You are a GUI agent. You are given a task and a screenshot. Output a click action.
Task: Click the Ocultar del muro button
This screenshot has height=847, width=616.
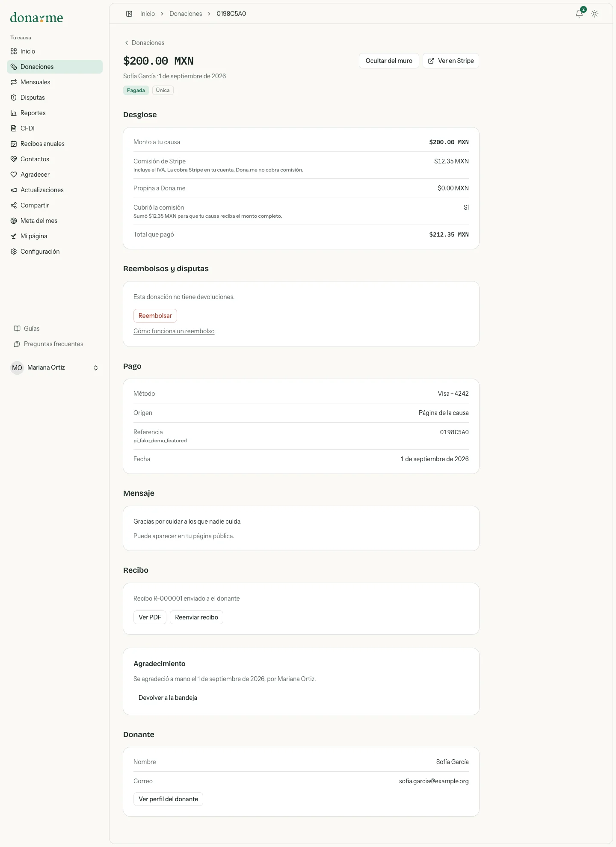(x=389, y=61)
